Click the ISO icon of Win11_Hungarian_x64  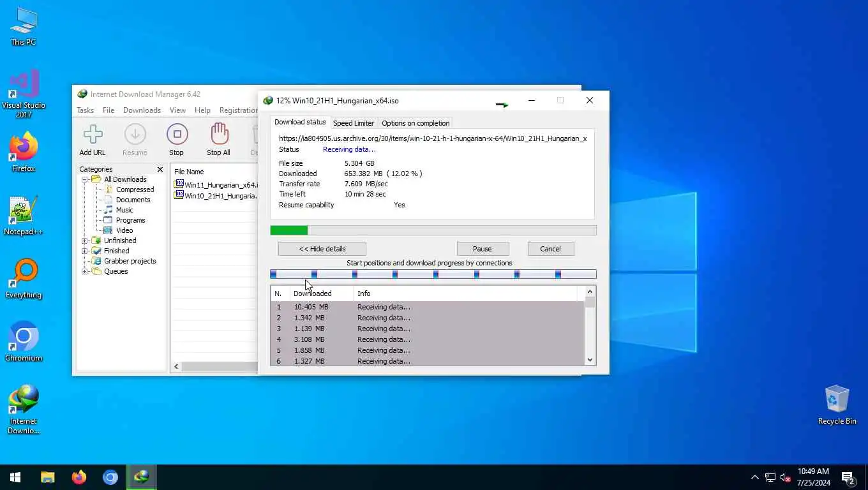pos(179,184)
